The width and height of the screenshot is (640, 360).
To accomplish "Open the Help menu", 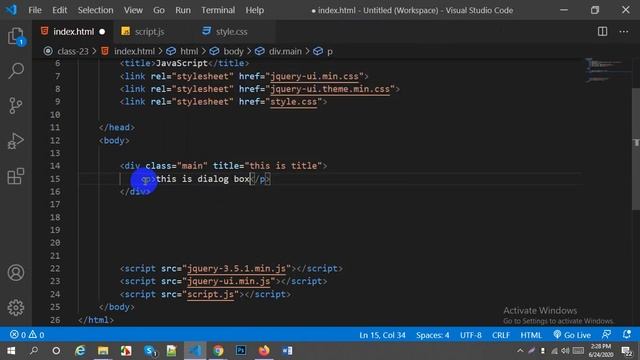I will click(255, 10).
